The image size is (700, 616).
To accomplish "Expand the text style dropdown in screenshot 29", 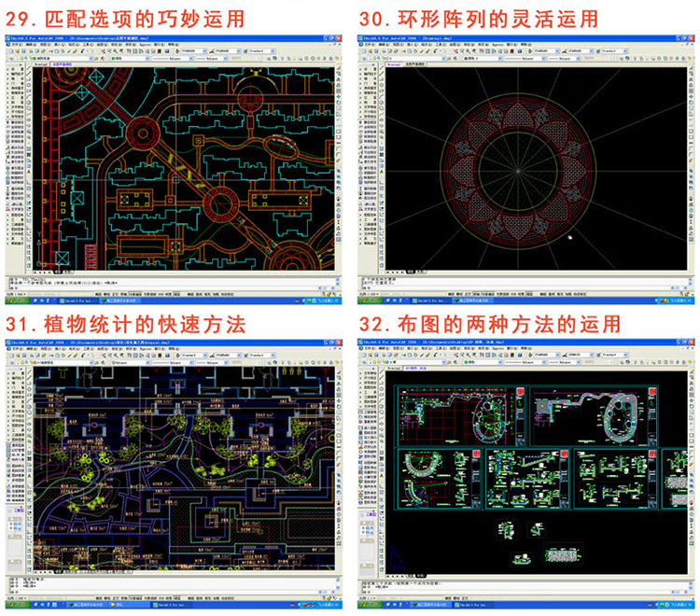I will pos(204,51).
